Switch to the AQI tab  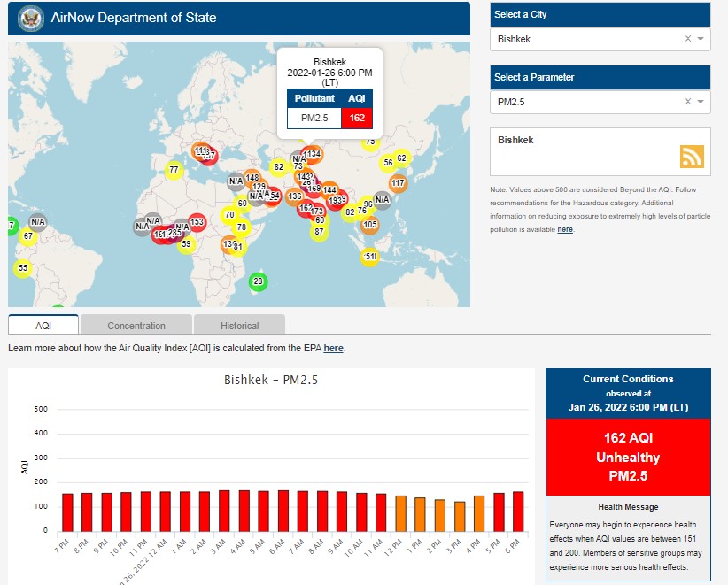tap(43, 326)
